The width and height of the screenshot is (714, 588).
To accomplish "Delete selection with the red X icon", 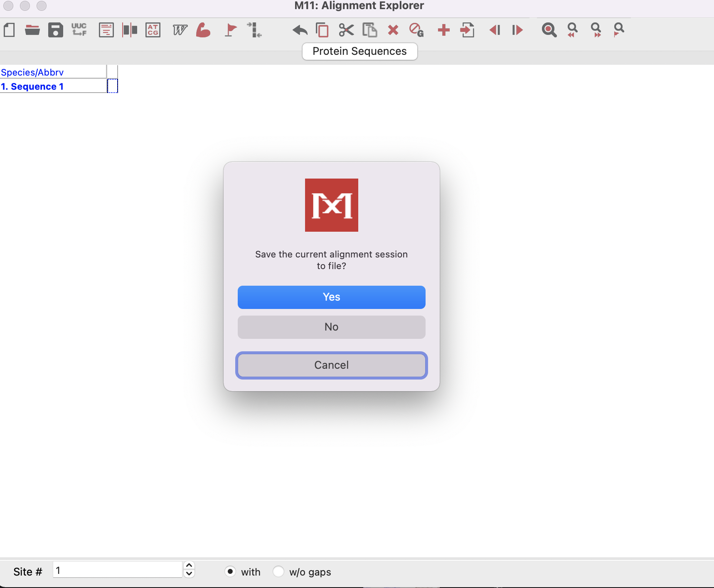I will (393, 30).
